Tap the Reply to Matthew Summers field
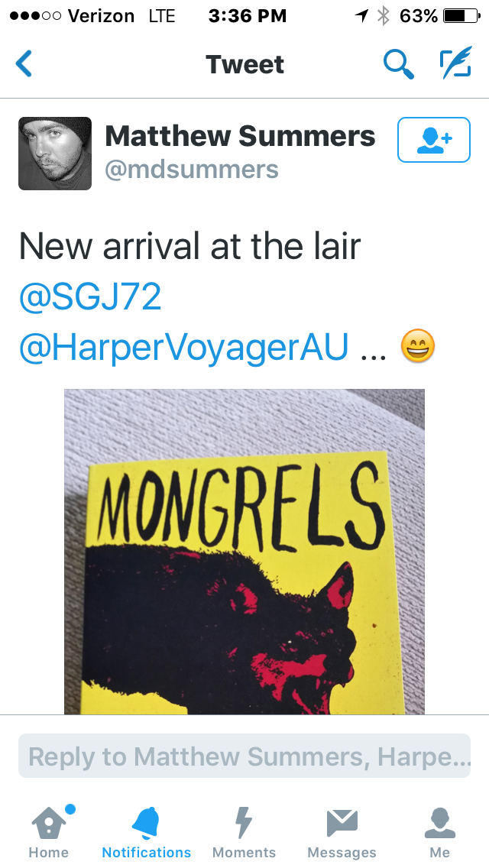Viewport: 489px width, 868px height. 244,756
